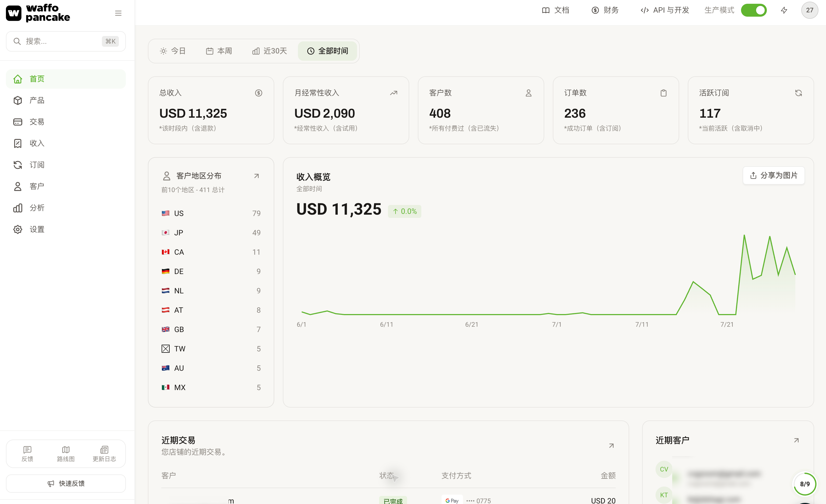Click the refresh icon on 活跃订阅 card
Image resolution: width=826 pixels, height=504 pixels.
(x=799, y=93)
